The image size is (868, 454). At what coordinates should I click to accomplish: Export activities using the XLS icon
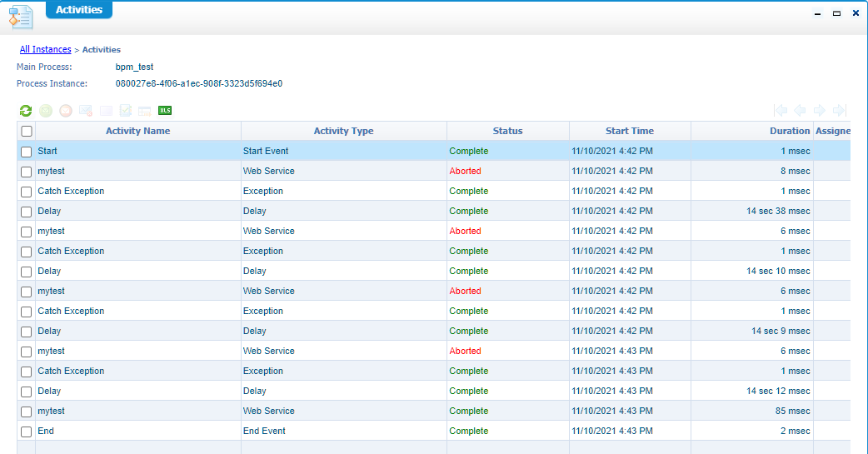tap(165, 110)
